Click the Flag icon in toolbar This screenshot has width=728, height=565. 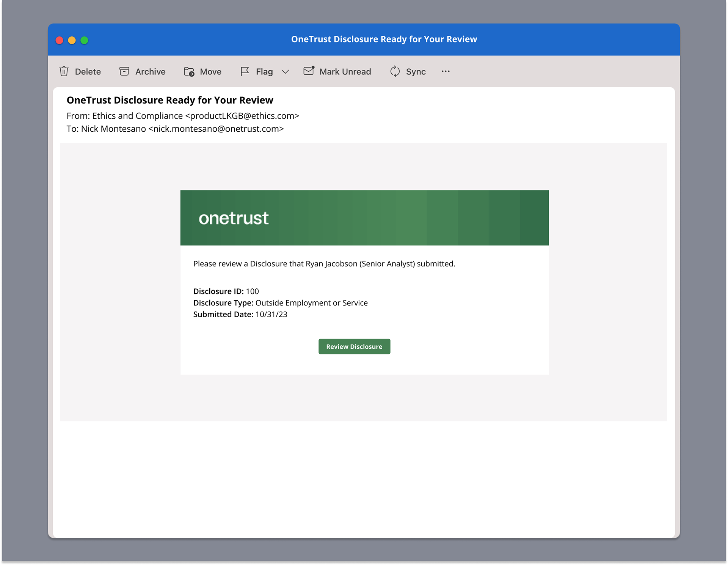click(245, 71)
